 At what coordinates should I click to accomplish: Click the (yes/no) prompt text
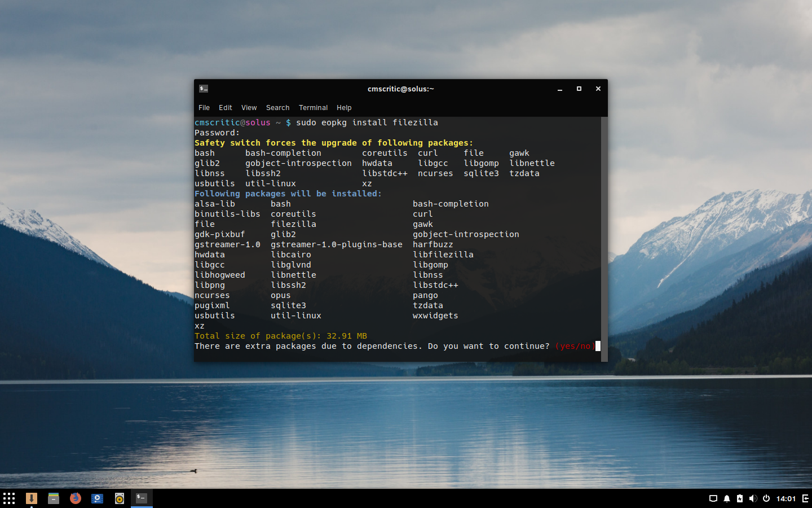pyautogui.click(x=575, y=346)
